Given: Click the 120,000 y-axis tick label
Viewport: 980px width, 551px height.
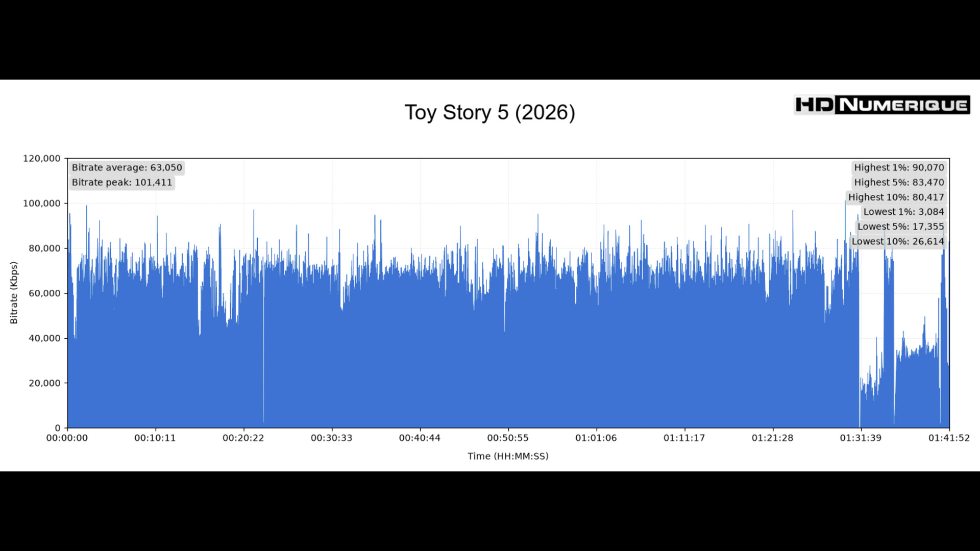Looking at the screenshot, I should 42,159.
